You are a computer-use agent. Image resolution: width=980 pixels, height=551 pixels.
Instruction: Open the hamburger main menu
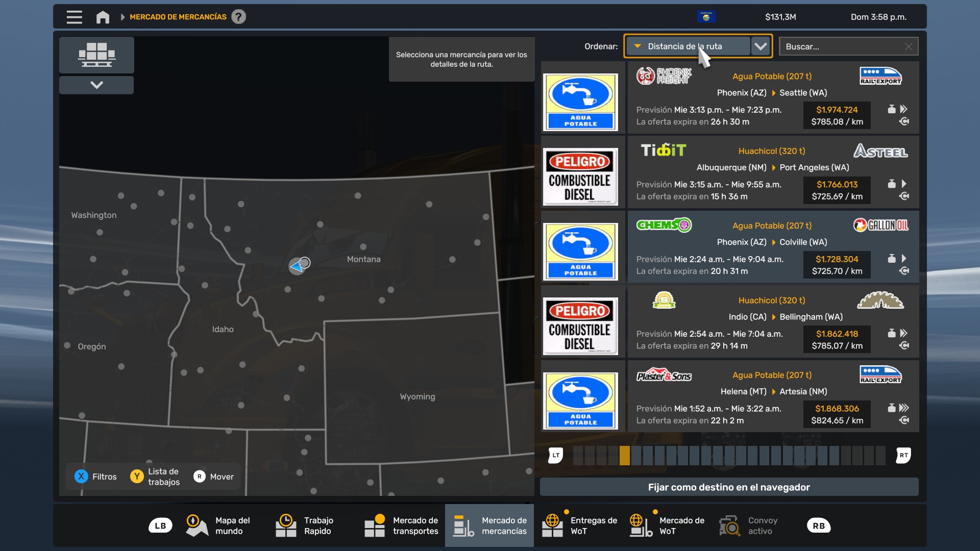pos(74,17)
